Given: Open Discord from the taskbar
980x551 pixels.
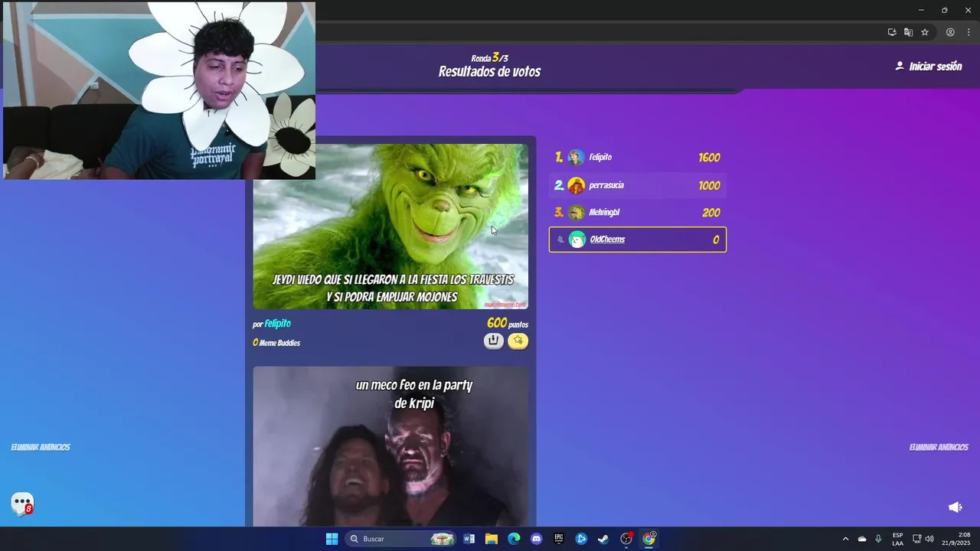Looking at the screenshot, I should (536, 539).
